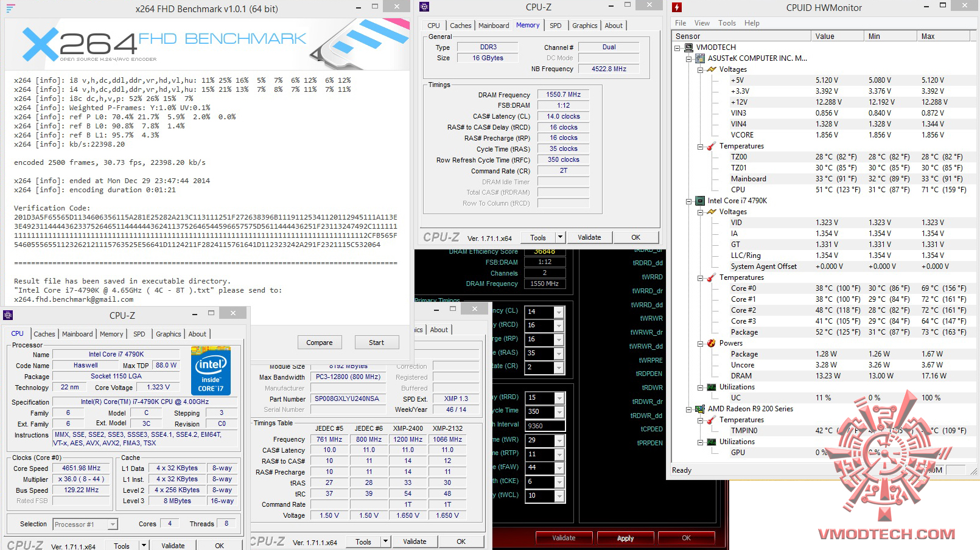This screenshot has width=980, height=550.
Task: Click the Compare button in x264 benchmark
Action: click(320, 343)
